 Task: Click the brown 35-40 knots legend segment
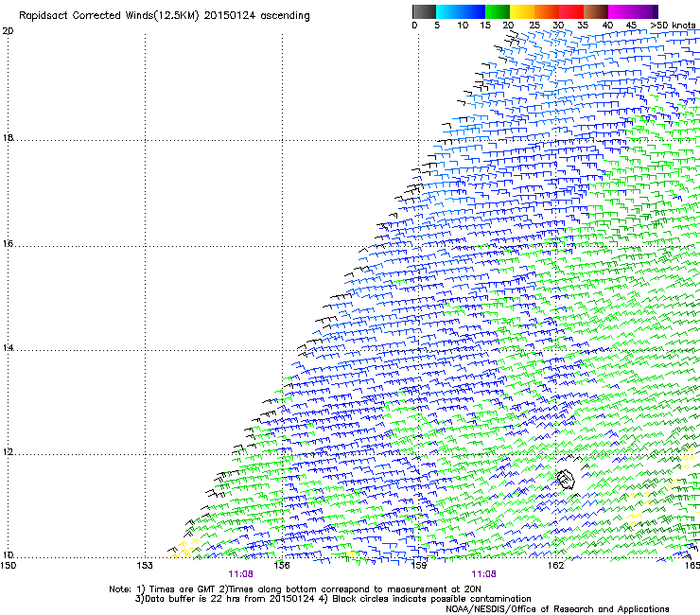(596, 11)
